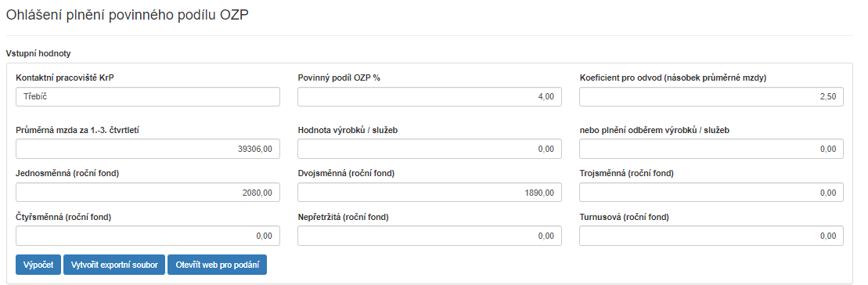Click the Turnusová roční fond field

click(711, 236)
